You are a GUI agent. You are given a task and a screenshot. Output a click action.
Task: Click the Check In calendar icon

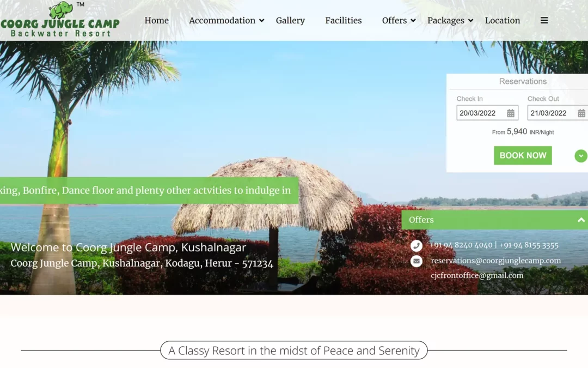511,113
